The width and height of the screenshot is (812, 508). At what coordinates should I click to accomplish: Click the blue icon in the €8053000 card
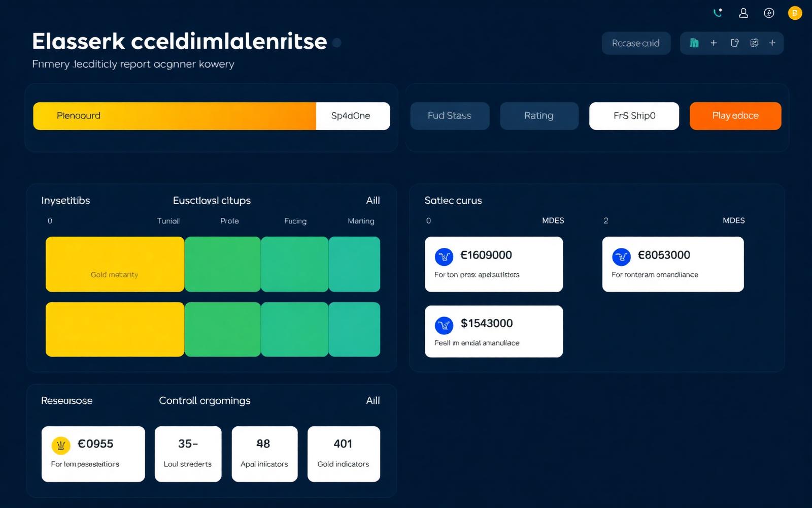(621, 257)
